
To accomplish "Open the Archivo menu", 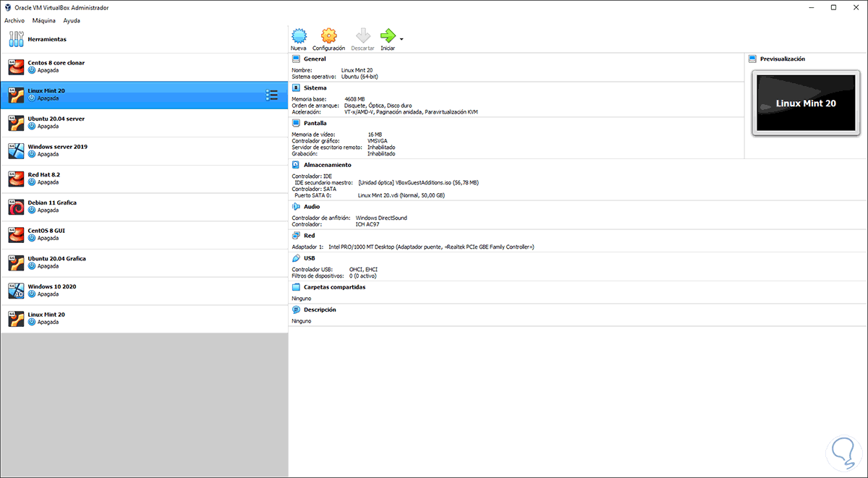I will pos(14,20).
